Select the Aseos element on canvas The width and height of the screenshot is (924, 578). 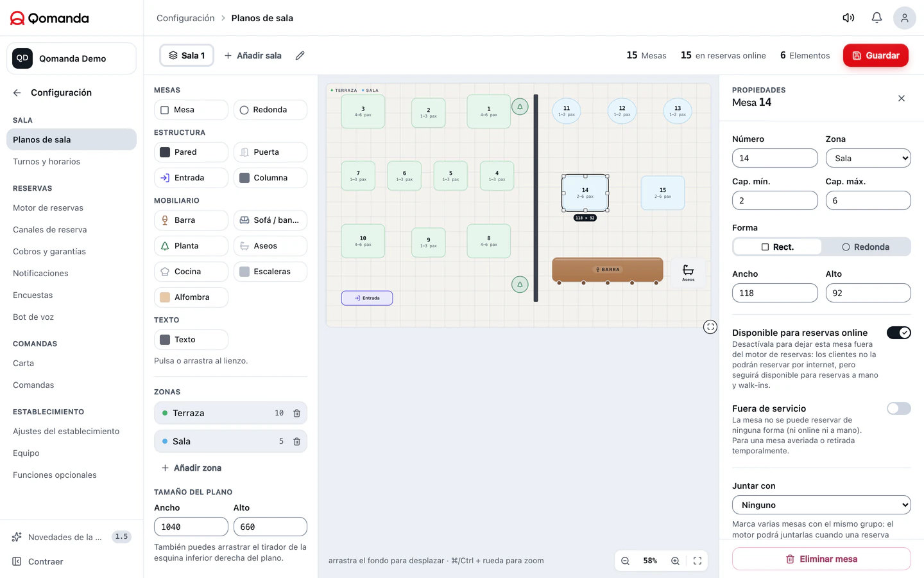point(688,272)
